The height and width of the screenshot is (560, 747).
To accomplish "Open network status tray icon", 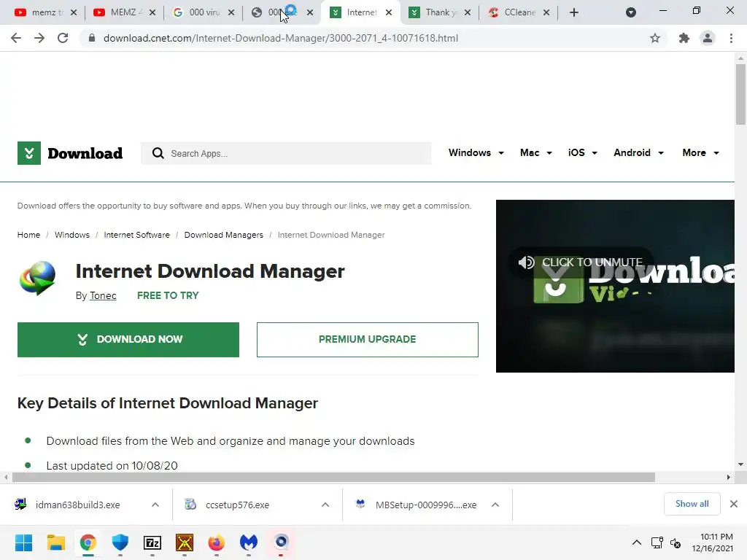I will click(657, 542).
